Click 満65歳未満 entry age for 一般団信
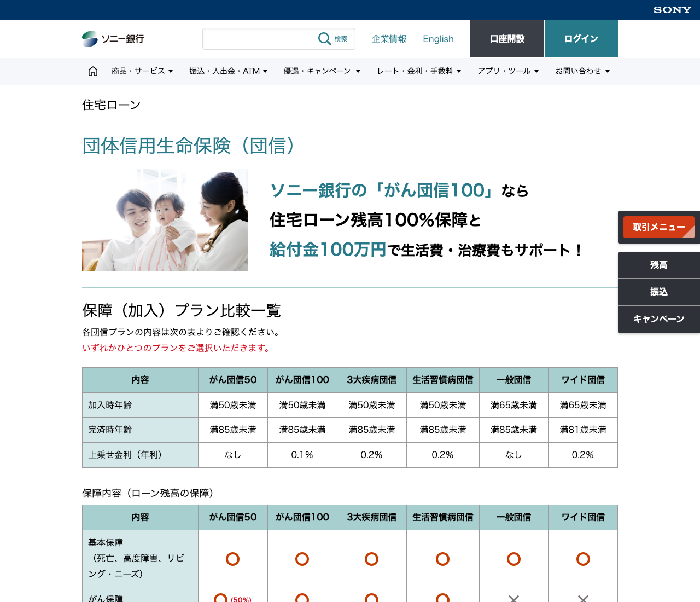700x602 pixels. pos(514,405)
